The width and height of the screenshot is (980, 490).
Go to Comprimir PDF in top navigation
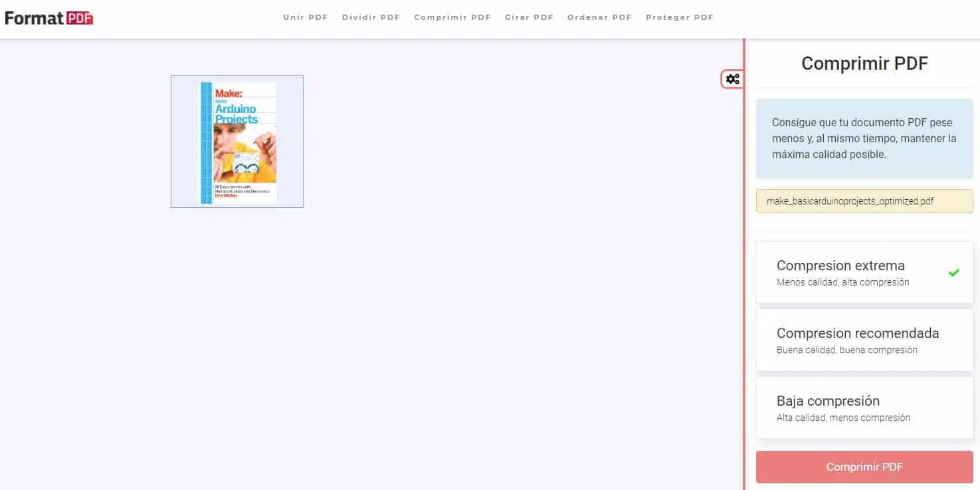(x=452, y=18)
